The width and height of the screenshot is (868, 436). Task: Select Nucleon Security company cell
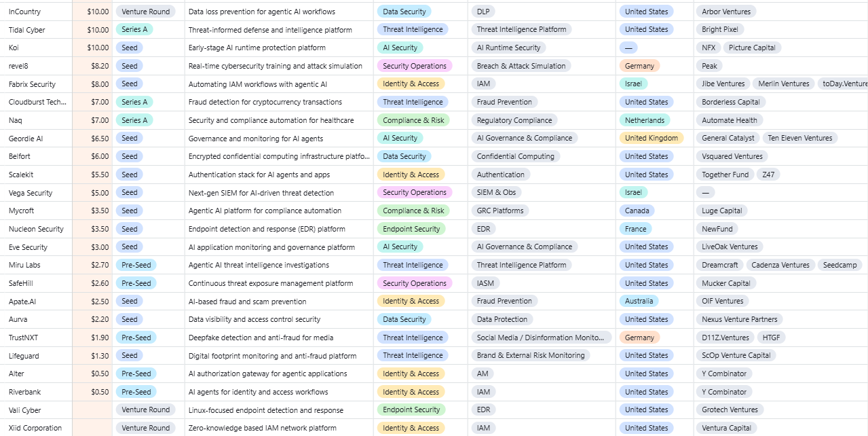click(x=36, y=229)
